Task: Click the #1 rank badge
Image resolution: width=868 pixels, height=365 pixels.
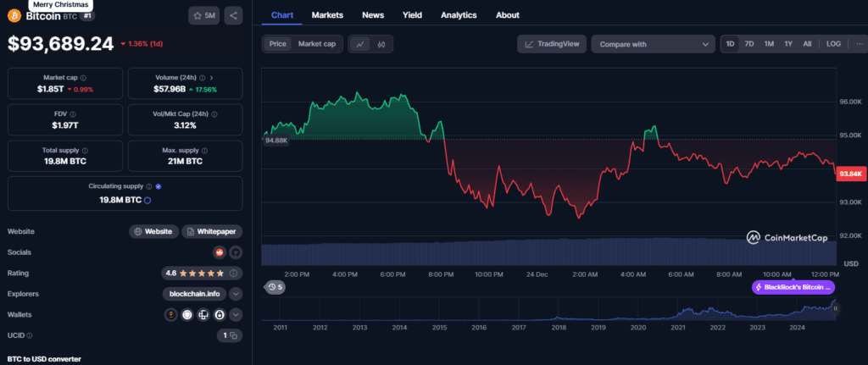Action: (87, 16)
